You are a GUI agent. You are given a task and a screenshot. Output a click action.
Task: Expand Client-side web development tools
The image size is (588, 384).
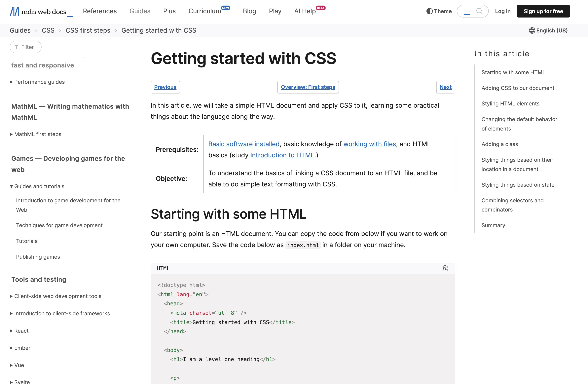pos(57,296)
